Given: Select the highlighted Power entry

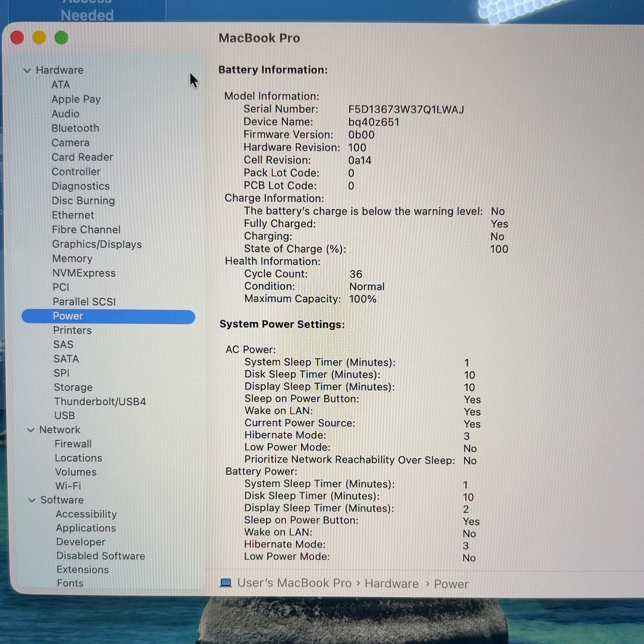Looking at the screenshot, I should 108,316.
